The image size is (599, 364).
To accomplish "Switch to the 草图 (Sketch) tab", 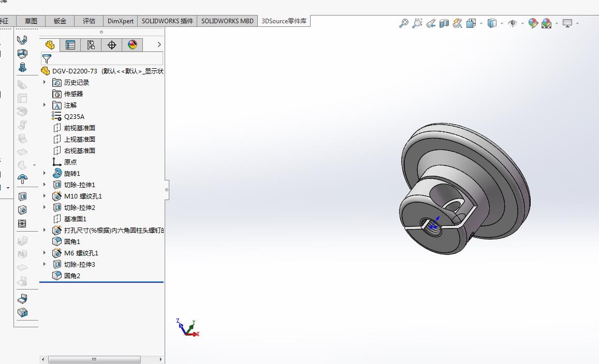I will coord(31,21).
